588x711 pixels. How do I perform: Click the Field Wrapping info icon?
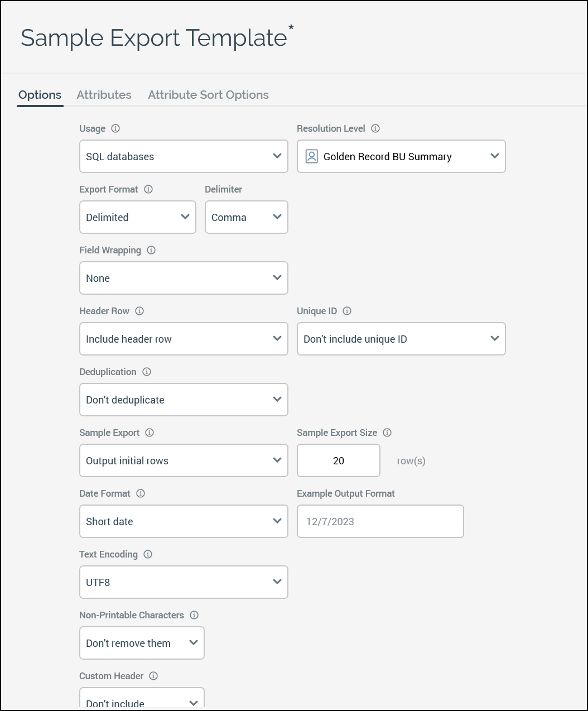coord(151,250)
